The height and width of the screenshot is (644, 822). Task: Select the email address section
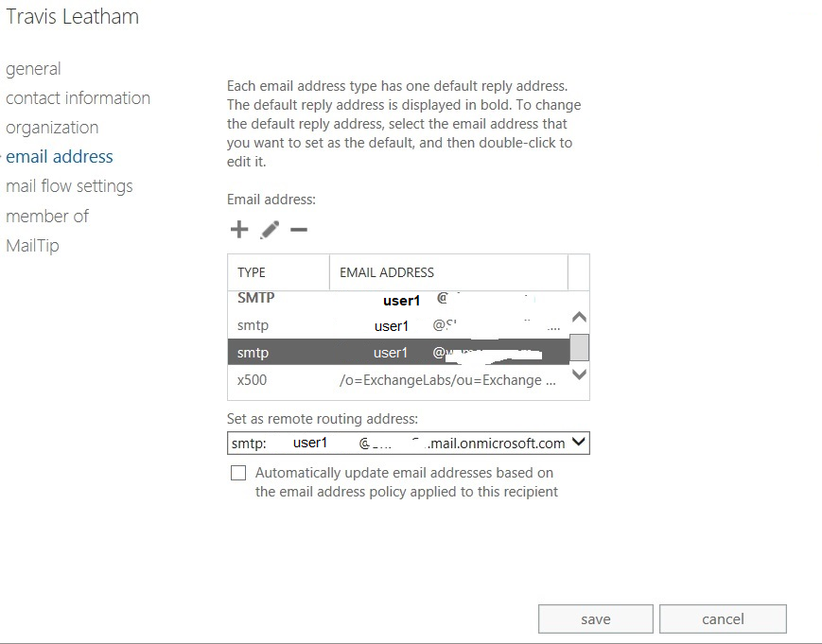(60, 157)
